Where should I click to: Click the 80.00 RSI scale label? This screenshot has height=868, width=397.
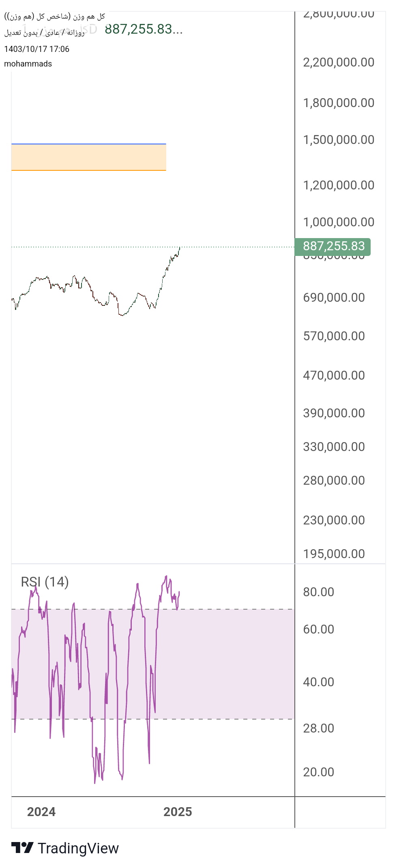pos(318,592)
